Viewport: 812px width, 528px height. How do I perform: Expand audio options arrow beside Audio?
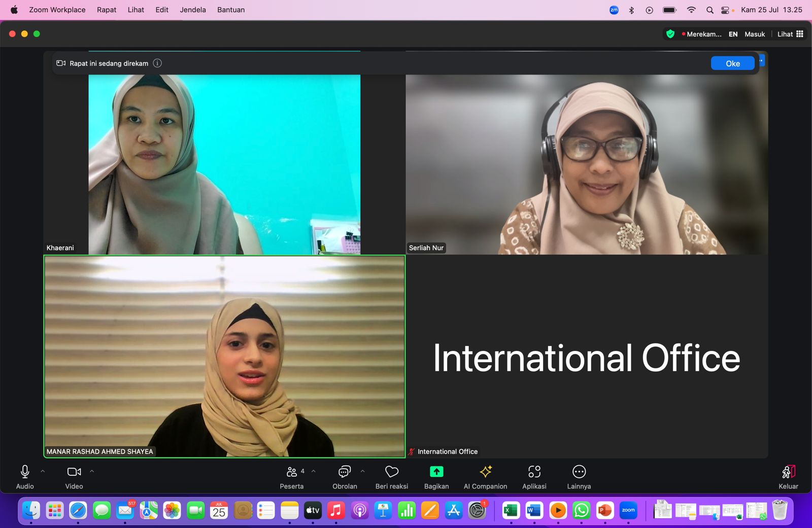point(43,471)
